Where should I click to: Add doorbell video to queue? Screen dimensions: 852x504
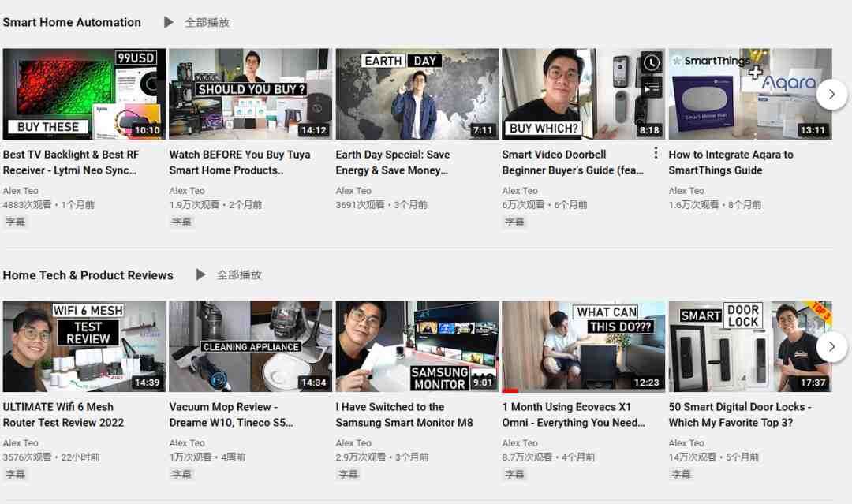pos(651,88)
